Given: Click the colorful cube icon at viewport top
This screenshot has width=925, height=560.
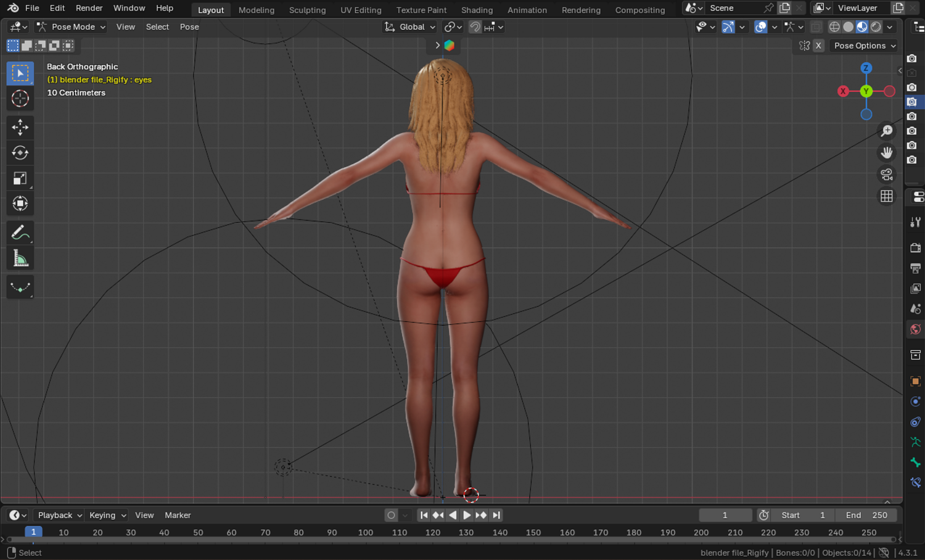Looking at the screenshot, I should 450,45.
